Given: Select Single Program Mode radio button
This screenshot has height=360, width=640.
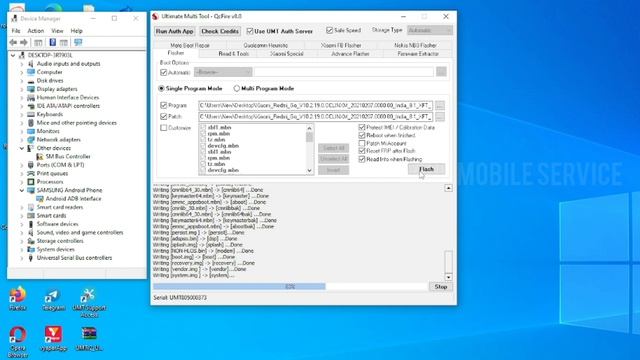Looking at the screenshot, I should (161, 88).
